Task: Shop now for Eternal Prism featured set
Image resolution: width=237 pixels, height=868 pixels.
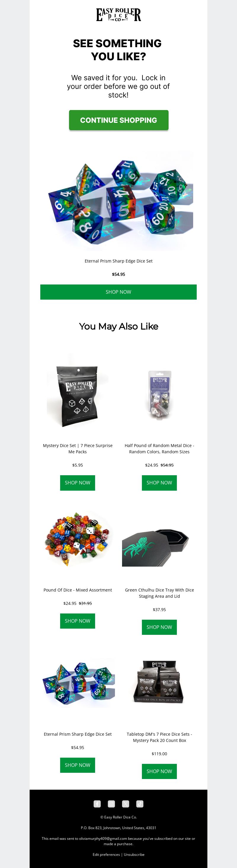Action: click(x=118, y=292)
